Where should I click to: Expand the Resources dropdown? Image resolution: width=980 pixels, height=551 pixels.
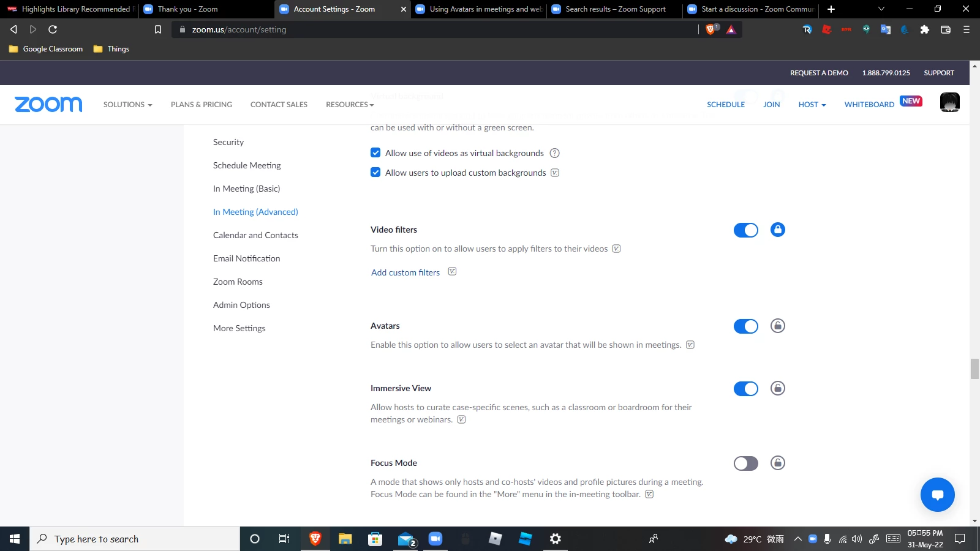pos(350,105)
